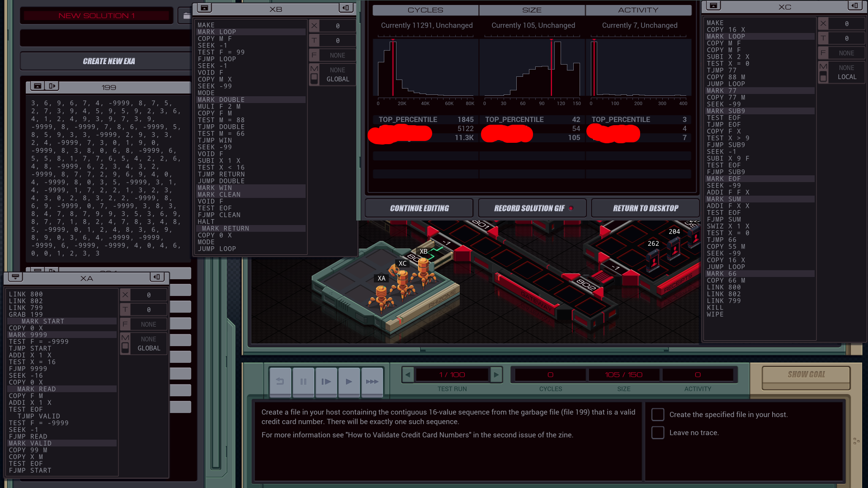The width and height of the screenshot is (868, 488).
Task: Select the CYCLES histogram header
Action: pos(425,10)
